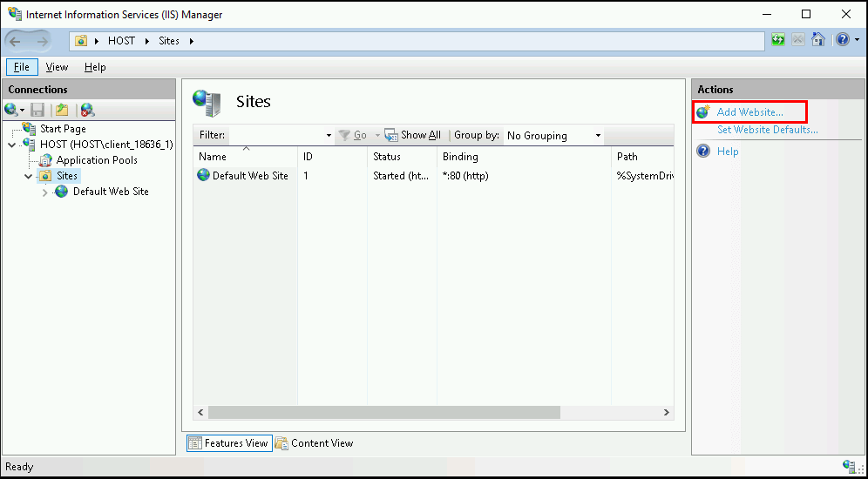The image size is (868, 479).
Task: Open the View menu
Action: click(x=57, y=67)
